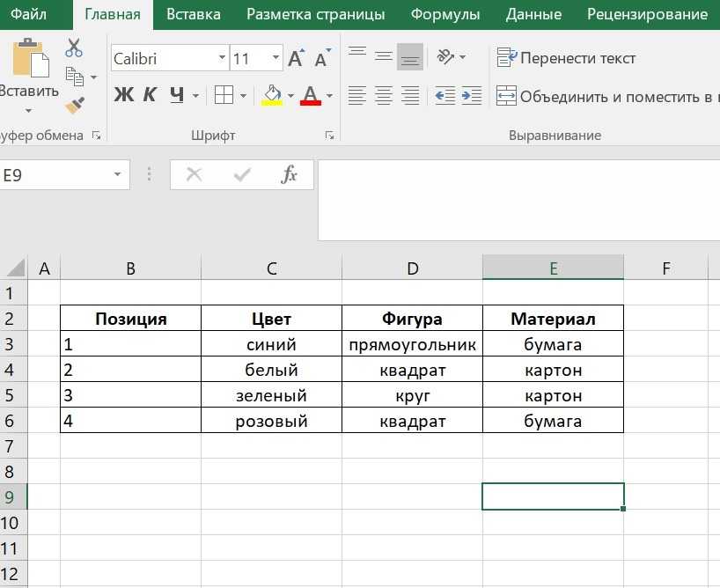Viewport: 720px width, 588px height.
Task: Click the Copy icon
Action: 75,77
